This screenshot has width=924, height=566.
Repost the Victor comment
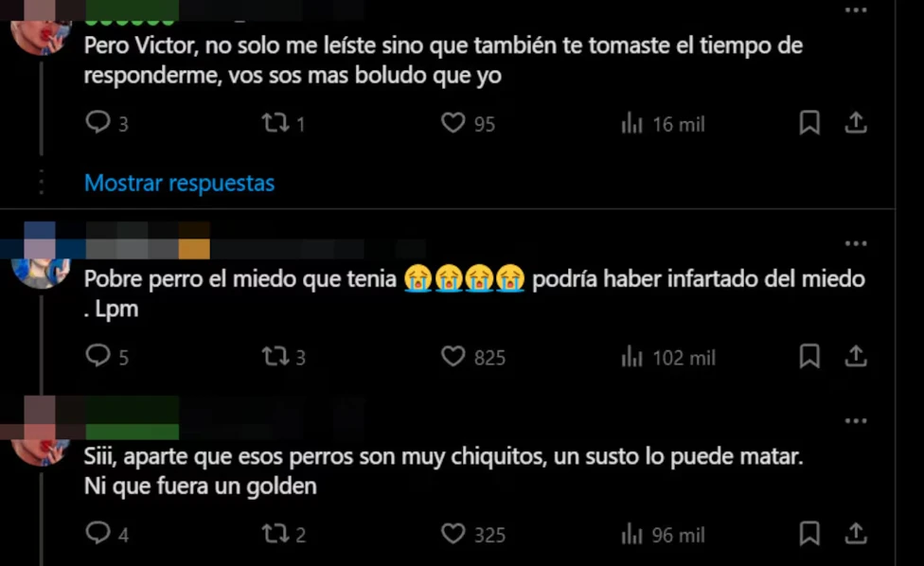pyautogui.click(x=275, y=123)
